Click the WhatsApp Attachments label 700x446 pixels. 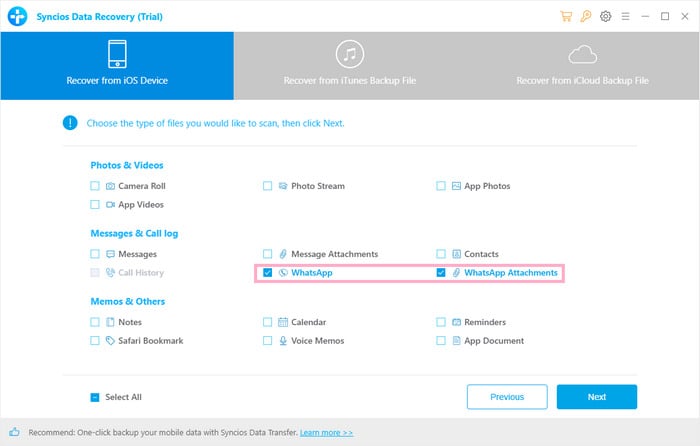[x=511, y=273]
